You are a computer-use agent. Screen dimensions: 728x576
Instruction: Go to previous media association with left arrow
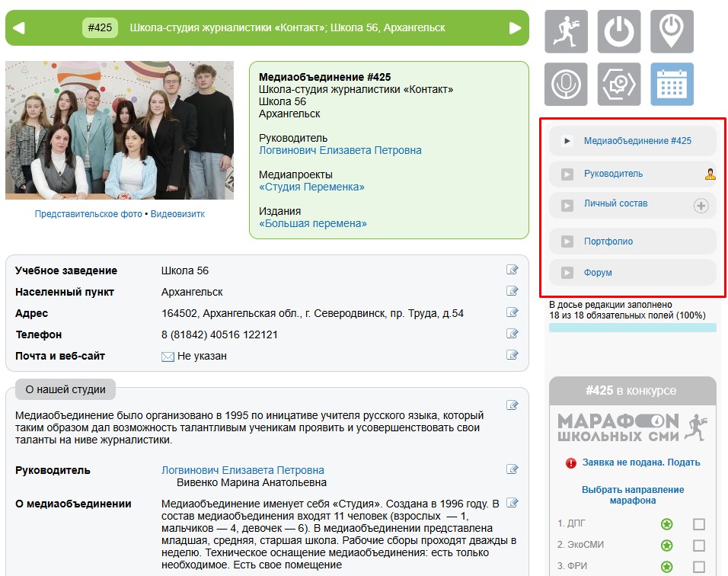tap(19, 28)
